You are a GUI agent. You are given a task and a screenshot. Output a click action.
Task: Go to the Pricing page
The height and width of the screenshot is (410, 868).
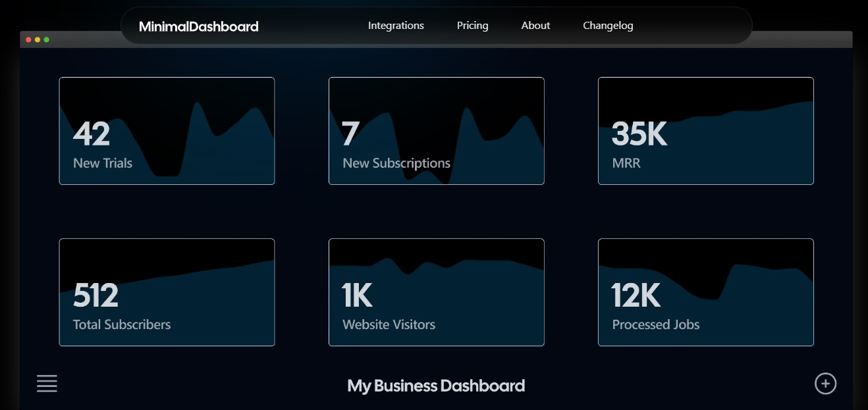click(472, 26)
